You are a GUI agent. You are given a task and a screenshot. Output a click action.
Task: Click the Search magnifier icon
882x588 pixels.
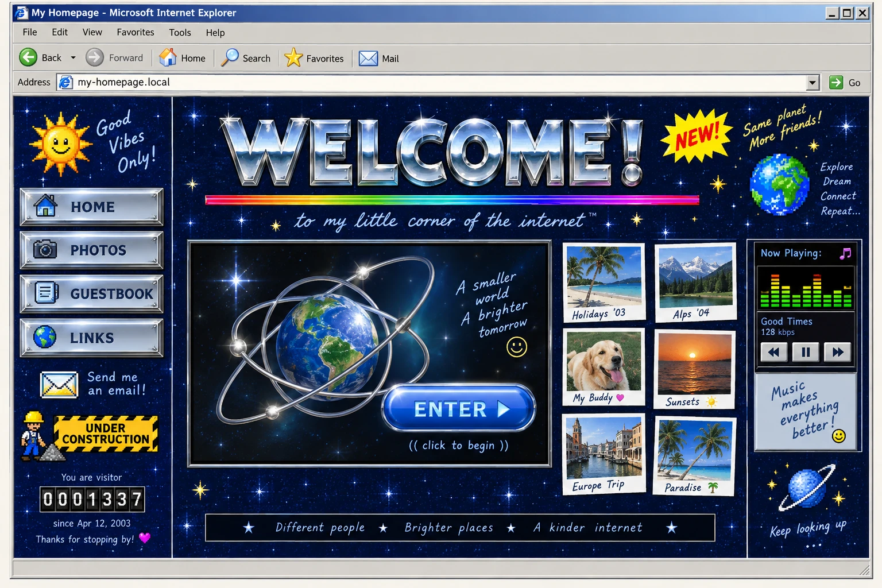(x=230, y=57)
